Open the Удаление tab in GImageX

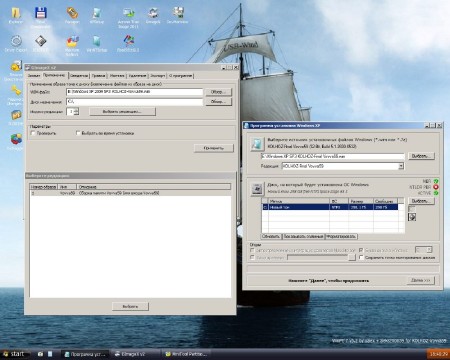[137, 76]
